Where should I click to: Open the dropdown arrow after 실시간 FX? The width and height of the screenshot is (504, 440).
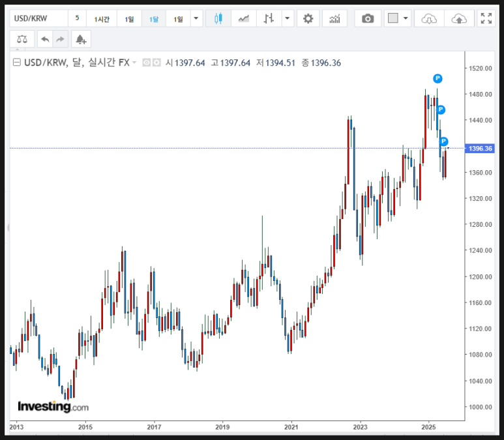(x=134, y=63)
